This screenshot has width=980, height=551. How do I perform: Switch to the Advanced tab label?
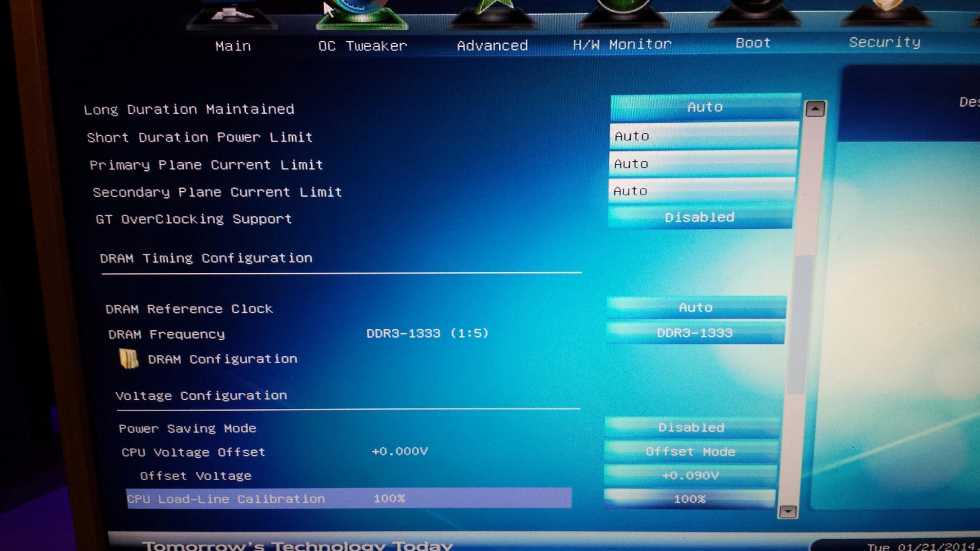click(x=492, y=46)
